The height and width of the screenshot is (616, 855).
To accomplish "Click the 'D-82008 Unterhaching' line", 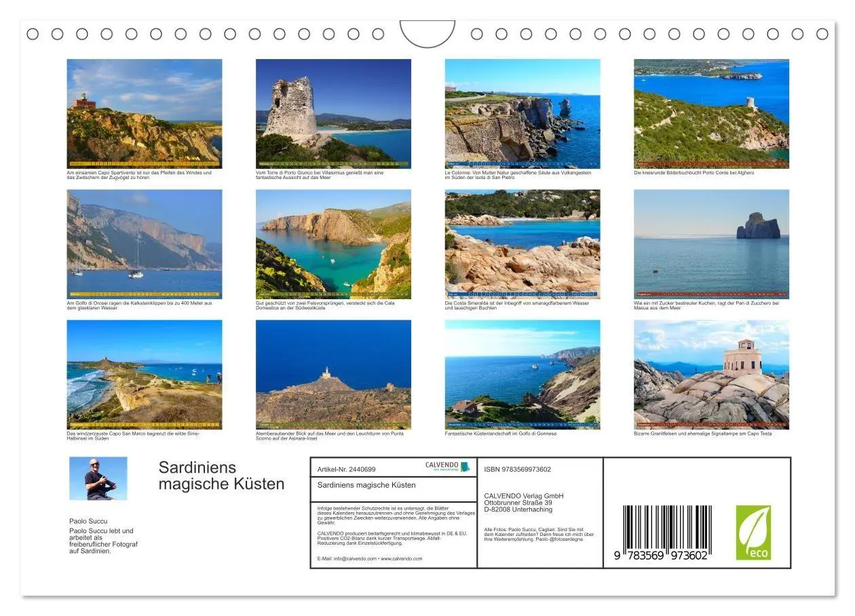I will [x=518, y=509].
